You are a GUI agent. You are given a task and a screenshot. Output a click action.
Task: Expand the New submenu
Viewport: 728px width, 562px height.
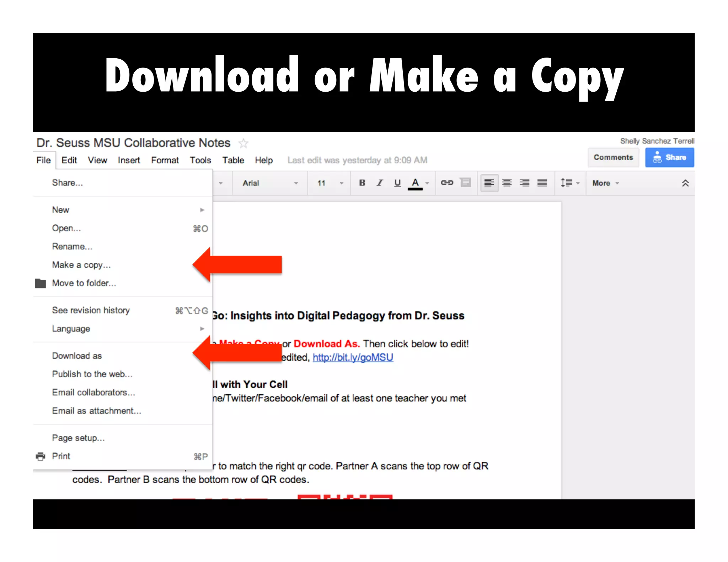[123, 210]
